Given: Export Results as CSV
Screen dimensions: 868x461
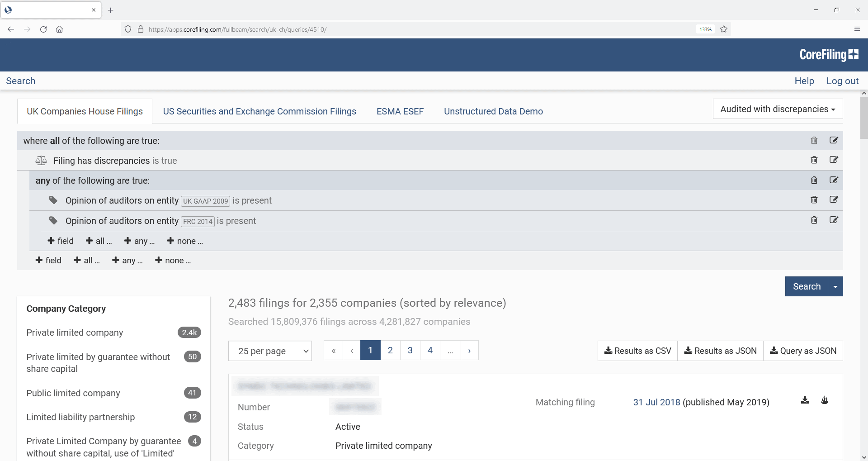Looking at the screenshot, I should coord(637,351).
